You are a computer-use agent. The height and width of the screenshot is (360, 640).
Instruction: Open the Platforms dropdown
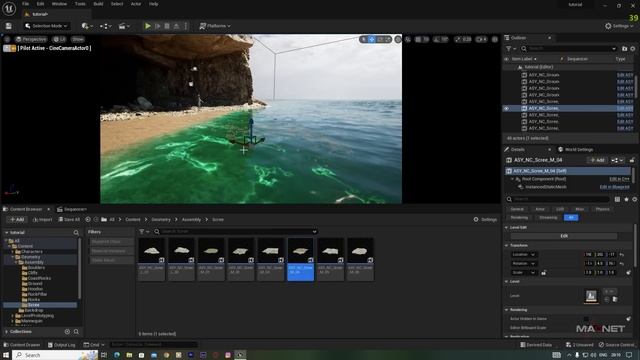click(x=215, y=26)
